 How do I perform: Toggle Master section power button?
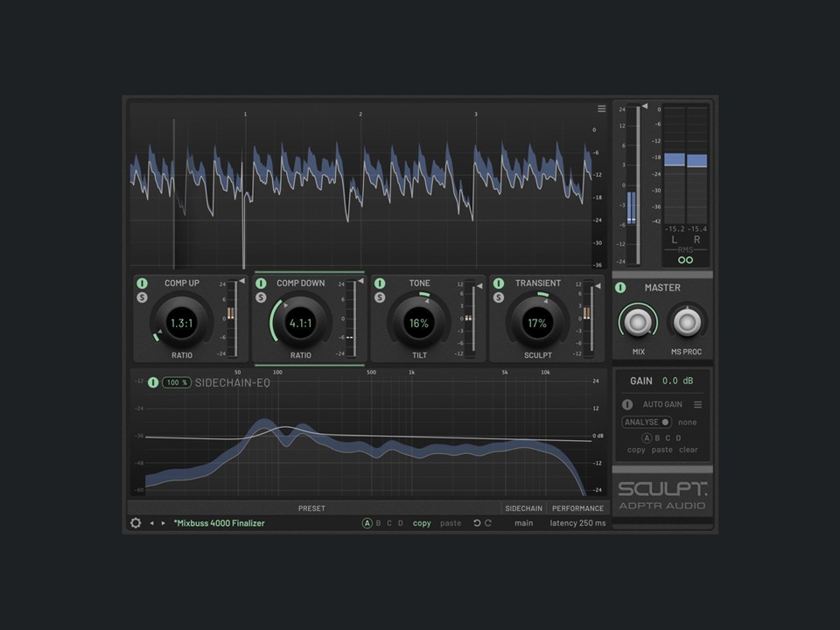(620, 288)
